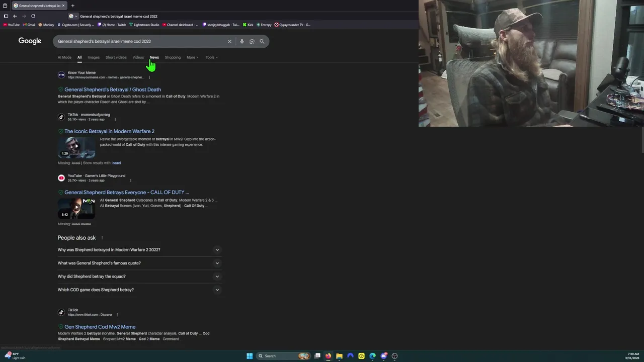Viewport: 644px width, 362px height.
Task: Open the blue arc app on the taskbar
Action: (350, 356)
